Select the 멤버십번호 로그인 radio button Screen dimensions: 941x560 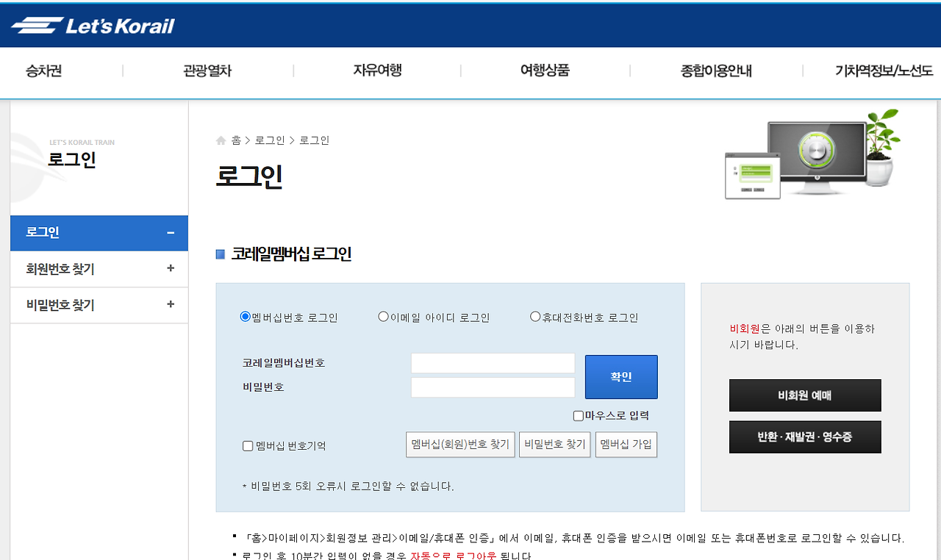tap(243, 316)
